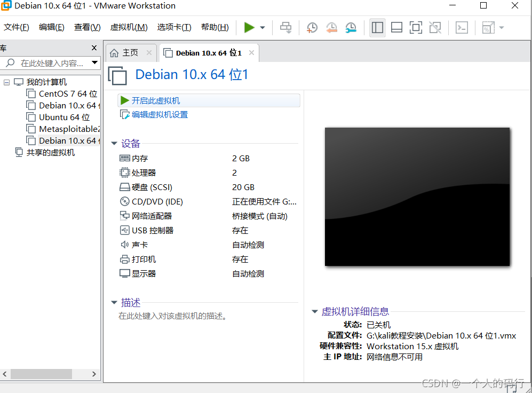Image resolution: width=532 pixels, height=393 pixels.
Task: Select the Debian 10.x 64 位1 tab
Action: click(x=209, y=53)
